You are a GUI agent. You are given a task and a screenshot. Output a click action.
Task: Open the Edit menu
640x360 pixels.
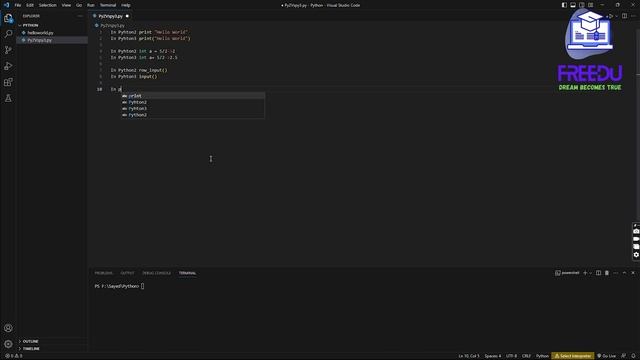point(30,5)
